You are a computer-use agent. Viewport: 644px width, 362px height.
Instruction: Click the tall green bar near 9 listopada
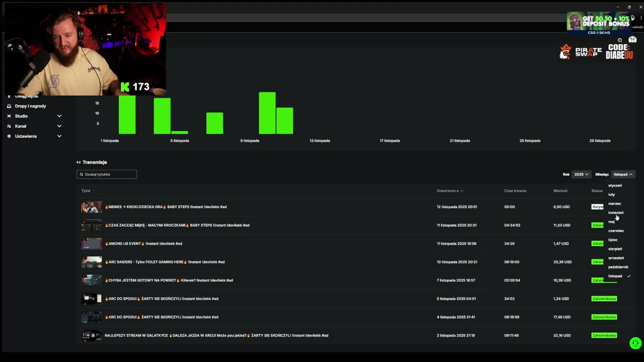[267, 113]
